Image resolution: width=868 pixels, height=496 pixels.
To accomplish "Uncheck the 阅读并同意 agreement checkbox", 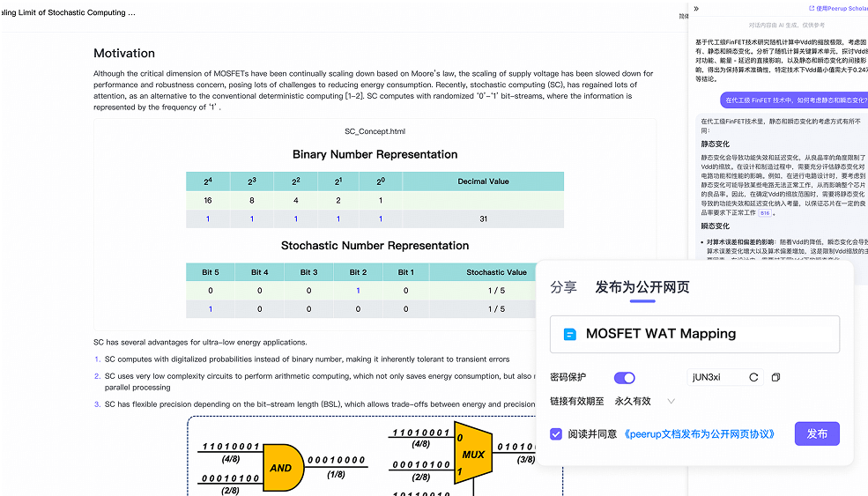I will [x=556, y=434].
